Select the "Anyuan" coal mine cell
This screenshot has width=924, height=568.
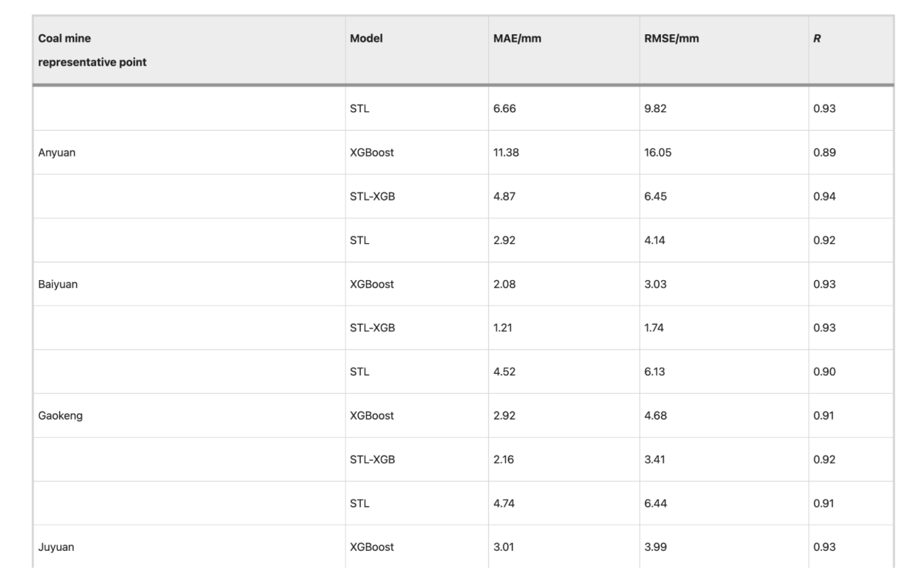point(57,152)
